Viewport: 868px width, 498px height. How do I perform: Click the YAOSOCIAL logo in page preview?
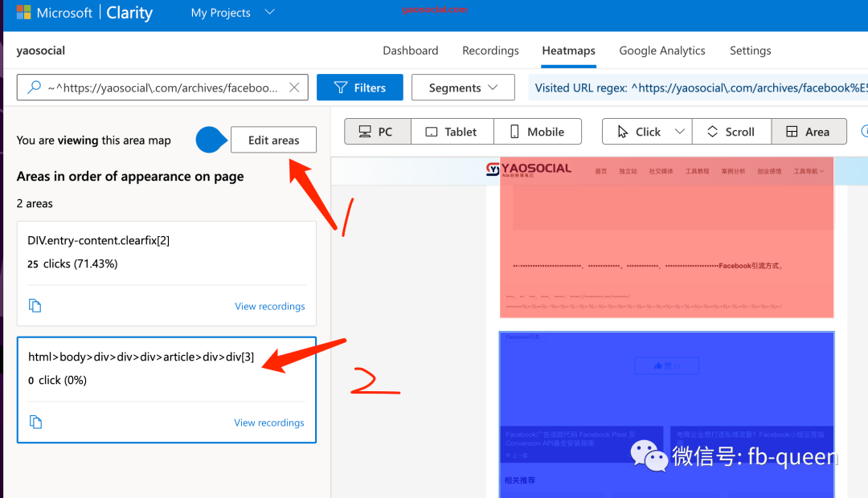coord(529,169)
